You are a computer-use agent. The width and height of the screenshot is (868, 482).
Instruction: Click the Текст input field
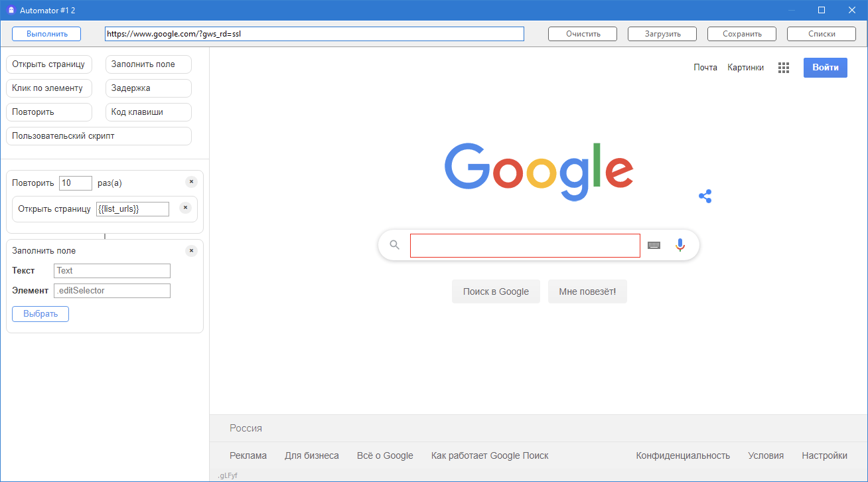tap(112, 271)
